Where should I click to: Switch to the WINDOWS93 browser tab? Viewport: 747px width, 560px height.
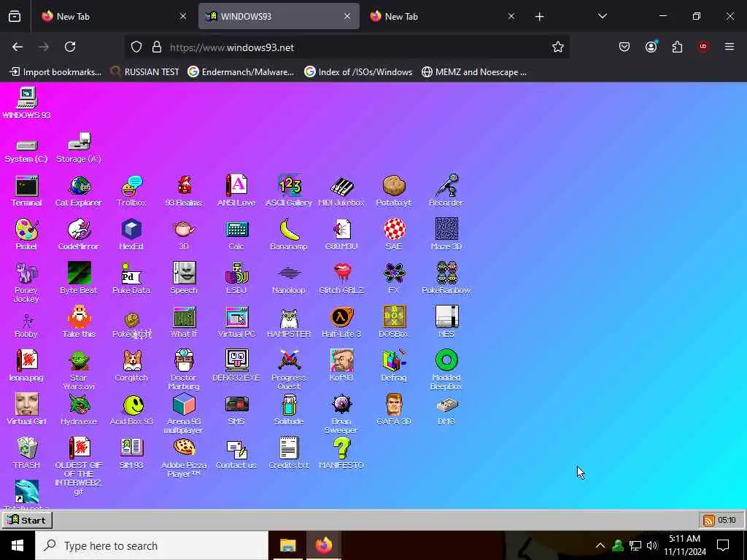(x=279, y=16)
